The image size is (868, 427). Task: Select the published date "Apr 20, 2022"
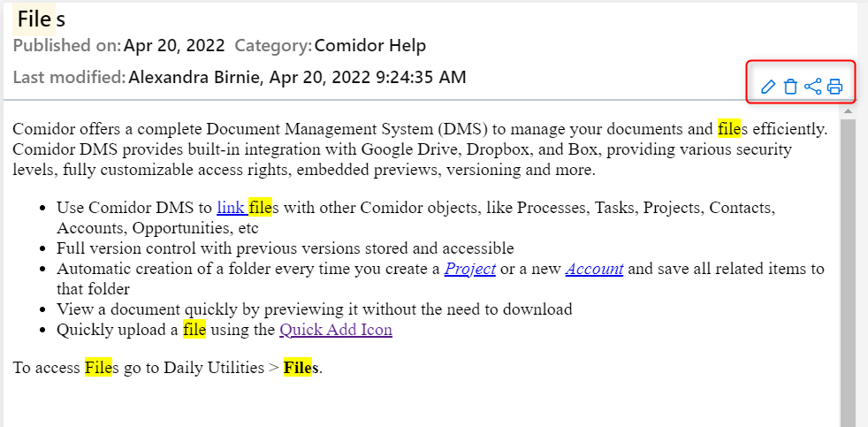174,46
